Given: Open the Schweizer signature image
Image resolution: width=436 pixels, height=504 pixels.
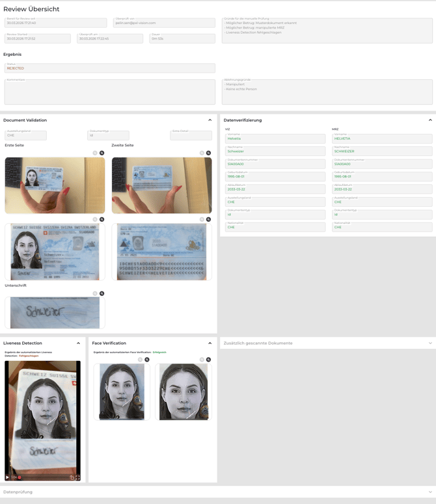Looking at the screenshot, I should (x=55, y=313).
